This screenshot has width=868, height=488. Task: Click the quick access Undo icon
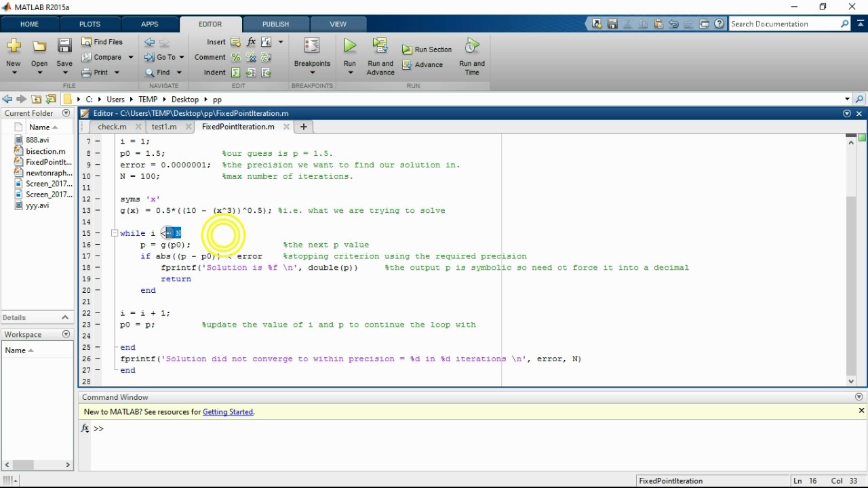[674, 24]
